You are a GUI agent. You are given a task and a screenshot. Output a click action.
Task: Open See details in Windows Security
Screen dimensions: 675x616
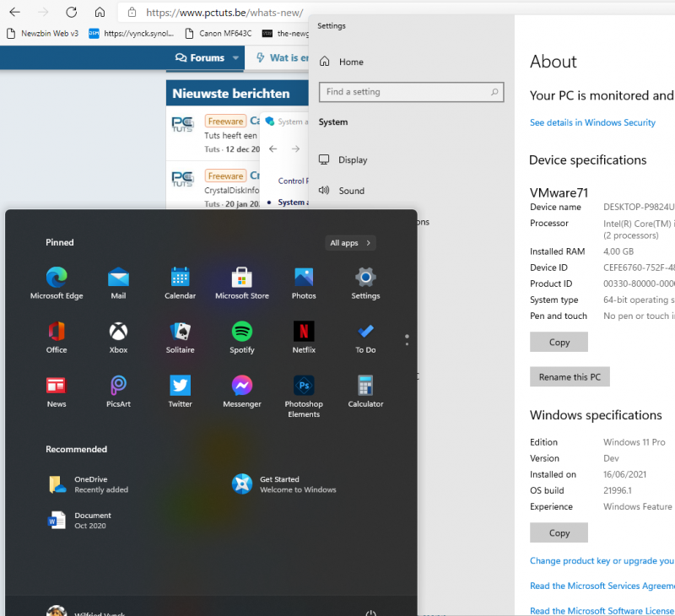click(x=592, y=122)
